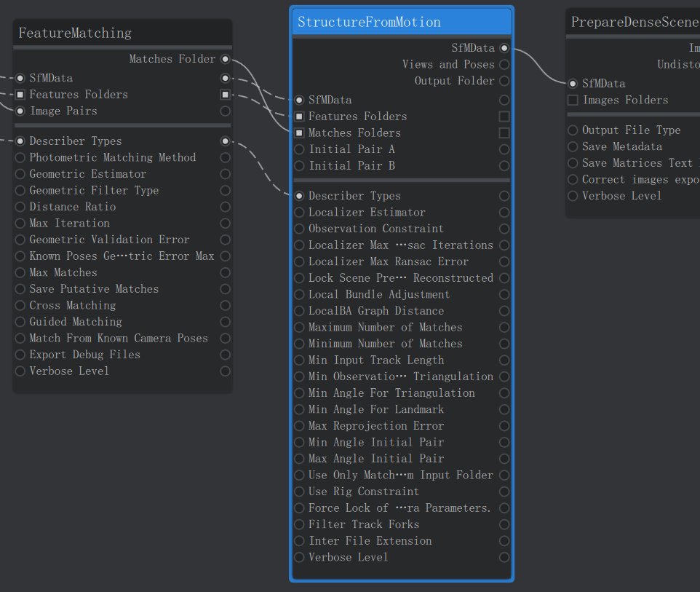Click Describer Types input pin on FeatureMatching

coord(20,141)
